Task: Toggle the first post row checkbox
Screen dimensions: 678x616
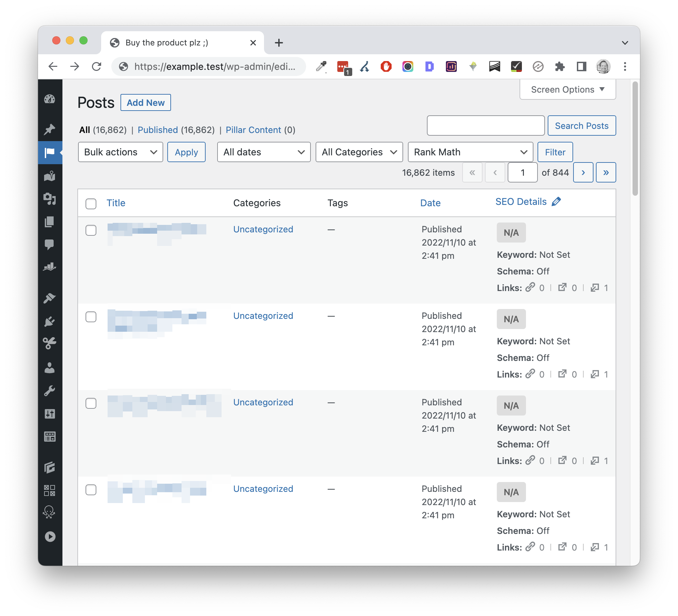Action: [91, 229]
